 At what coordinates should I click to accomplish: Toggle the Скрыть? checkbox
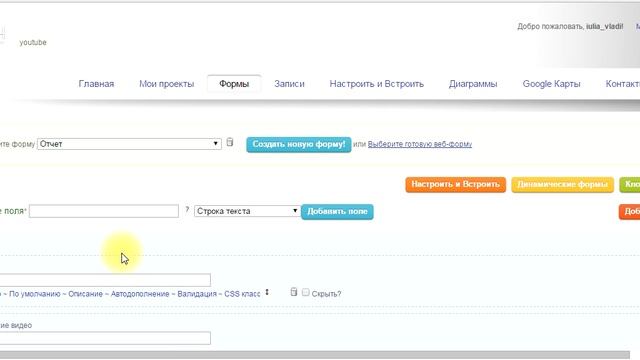coord(306,292)
